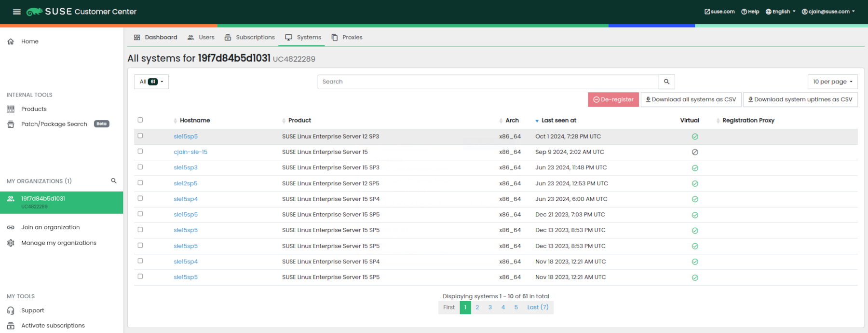
Task: Click the non-virtual status icon for cjain-sle-15
Action: [x=695, y=152]
